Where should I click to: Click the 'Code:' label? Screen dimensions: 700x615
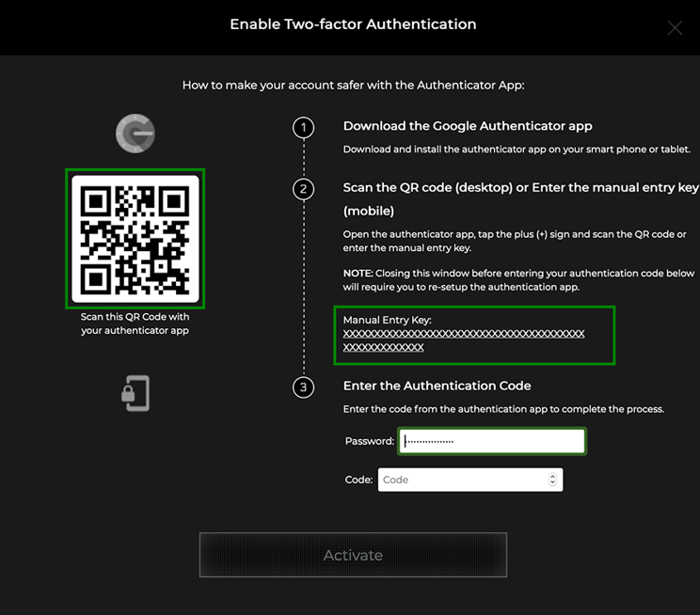[358, 480]
